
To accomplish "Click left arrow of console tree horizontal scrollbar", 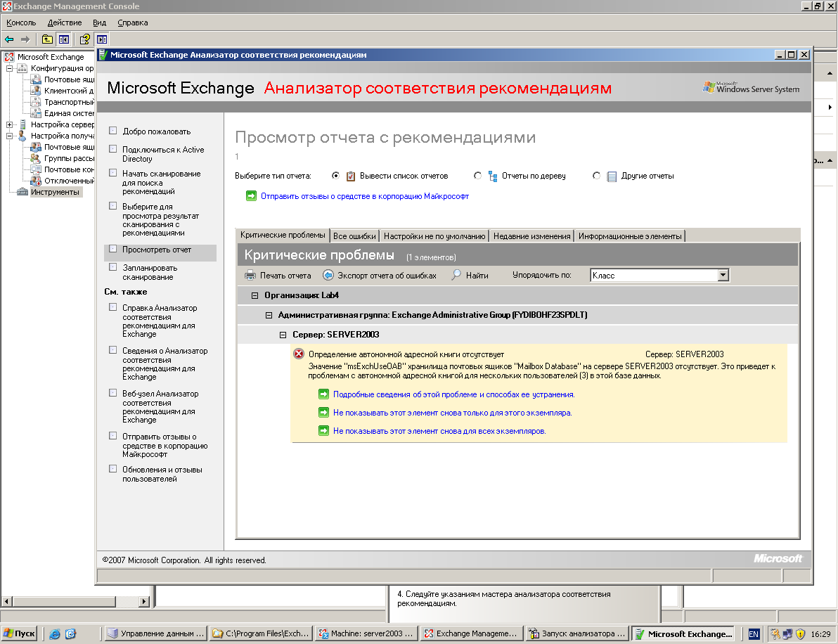I will (x=6, y=601).
